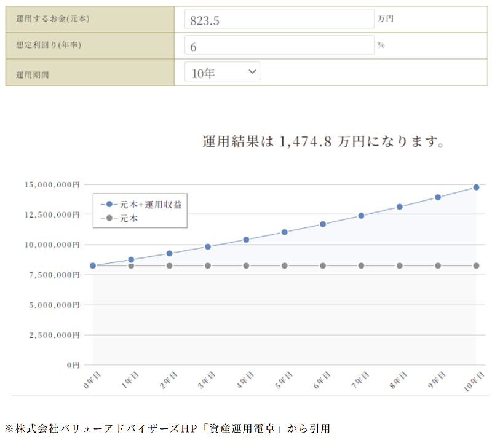Viewport: 492px width, 448px height.
Task: Click the blue data point at 9年目
Action: (438, 197)
